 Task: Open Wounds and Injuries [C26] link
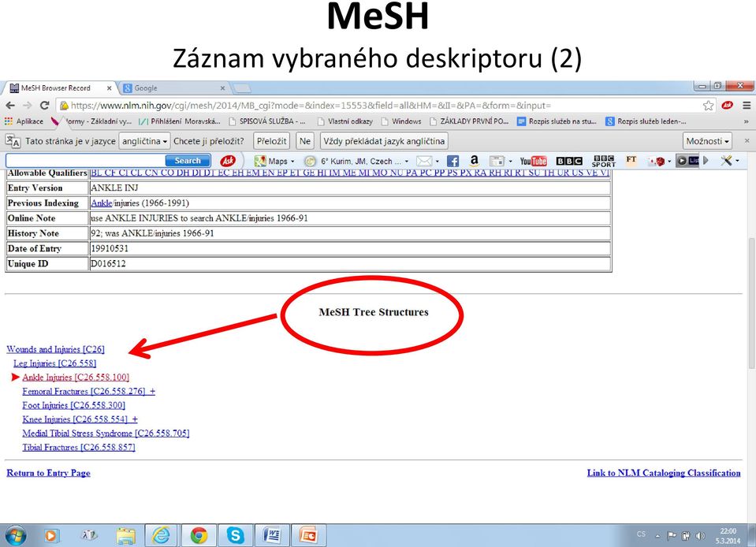[x=55, y=349]
